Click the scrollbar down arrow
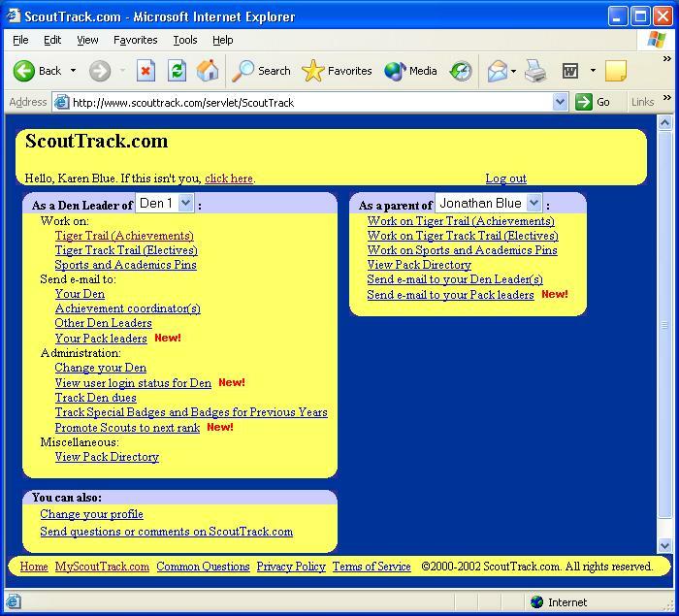679x616 pixels. (x=664, y=546)
